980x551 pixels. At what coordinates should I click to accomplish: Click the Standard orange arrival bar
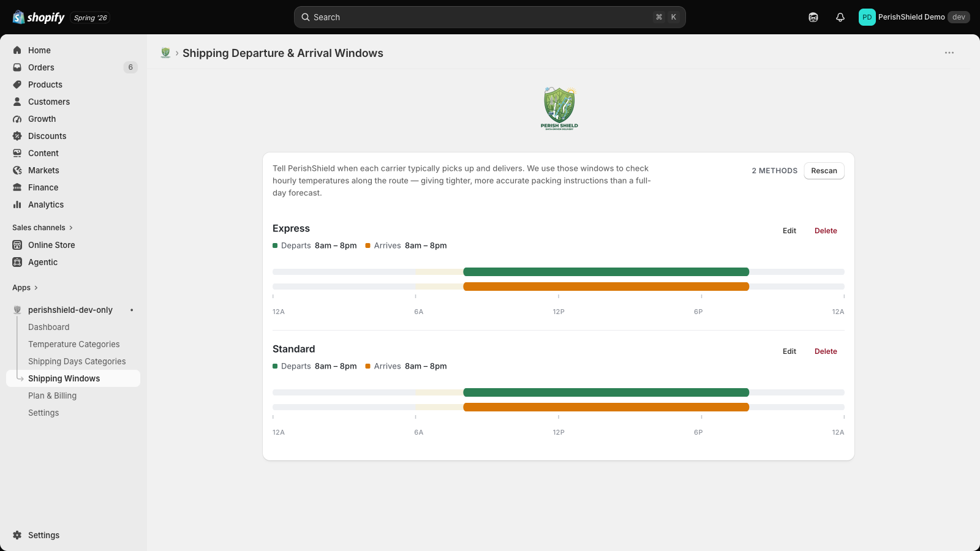tap(606, 407)
